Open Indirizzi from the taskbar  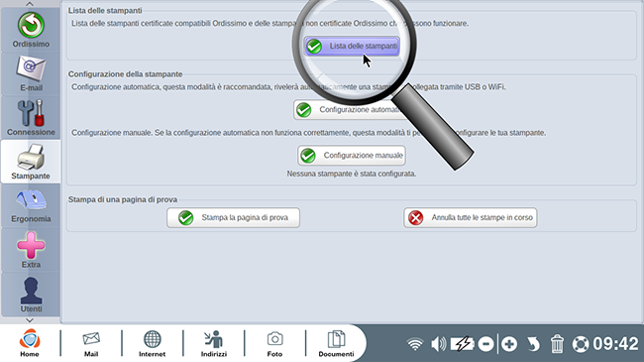214,343
